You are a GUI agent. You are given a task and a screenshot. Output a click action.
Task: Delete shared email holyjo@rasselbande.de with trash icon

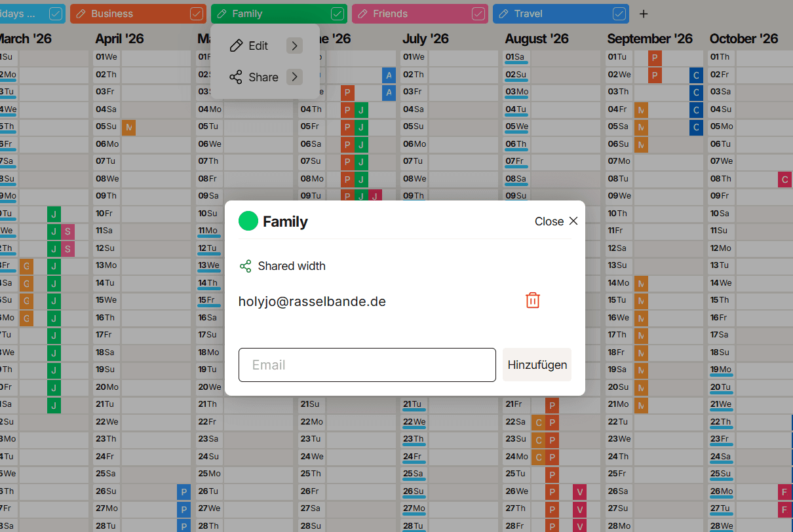point(533,300)
